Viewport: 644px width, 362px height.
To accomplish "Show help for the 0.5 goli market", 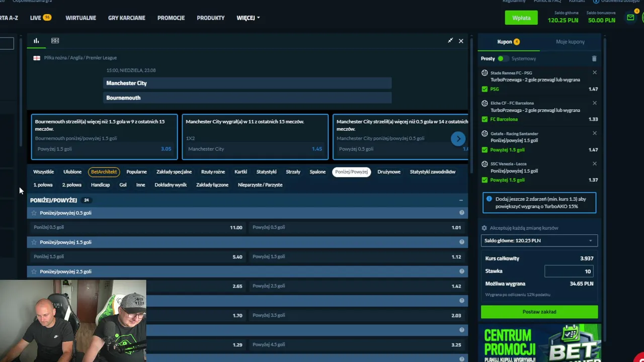I will click(x=461, y=213).
